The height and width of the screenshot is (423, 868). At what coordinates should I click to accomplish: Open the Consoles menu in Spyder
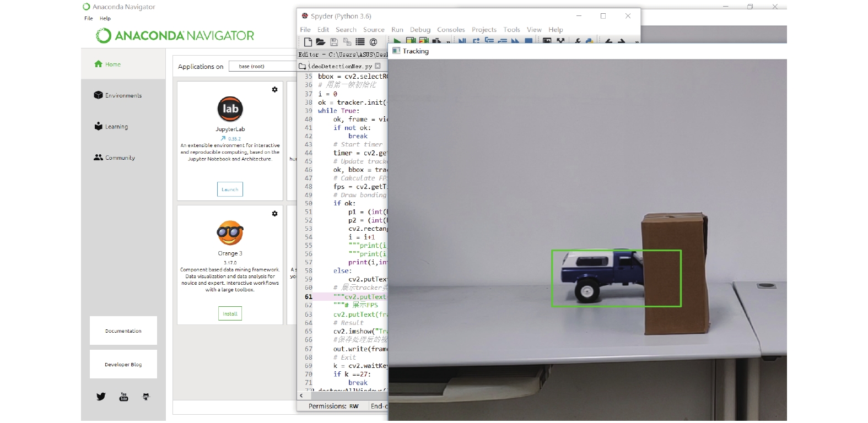tap(451, 30)
